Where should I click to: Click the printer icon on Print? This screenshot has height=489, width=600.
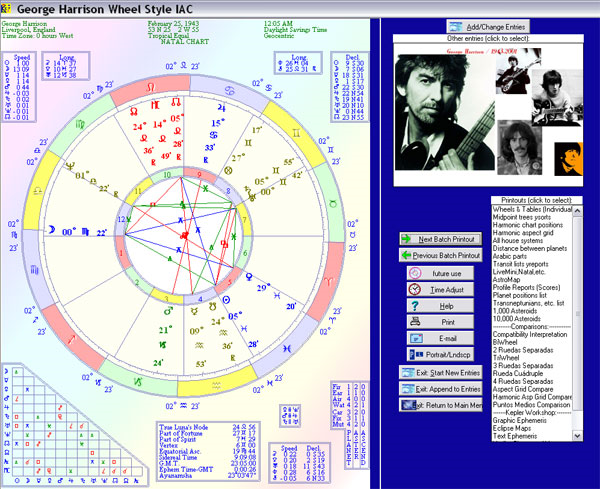pyautogui.click(x=415, y=321)
